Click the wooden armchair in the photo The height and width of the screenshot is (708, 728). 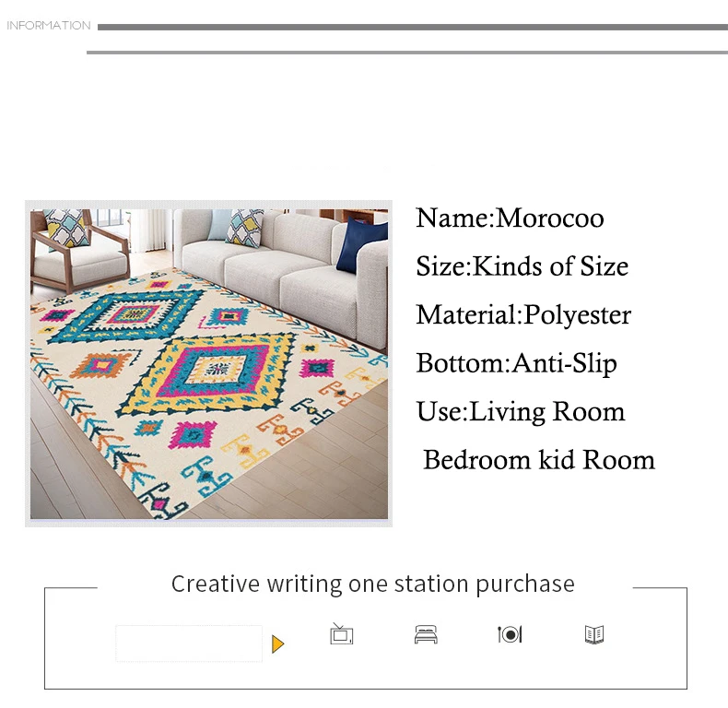(79, 250)
